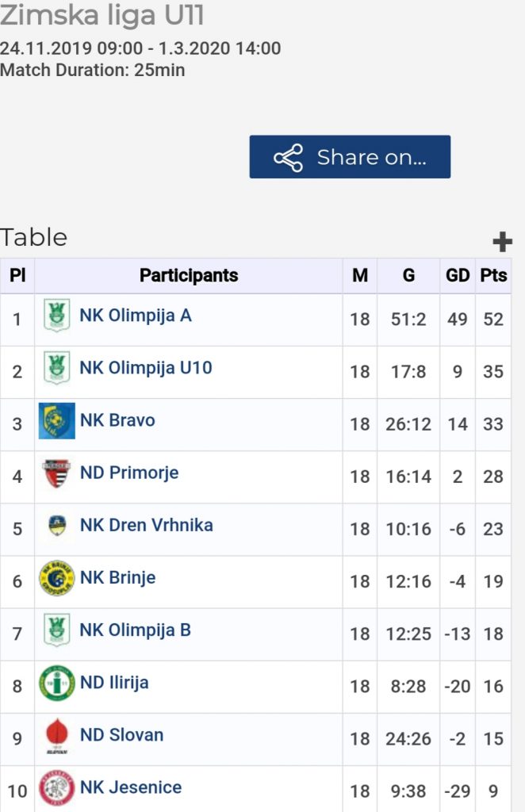Click the ND Ilirija green crest
This screenshot has width=525, height=812.
(57, 683)
